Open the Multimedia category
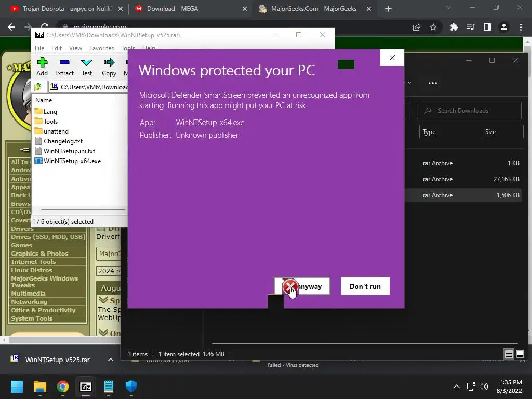This screenshot has height=399, width=532. point(28,294)
